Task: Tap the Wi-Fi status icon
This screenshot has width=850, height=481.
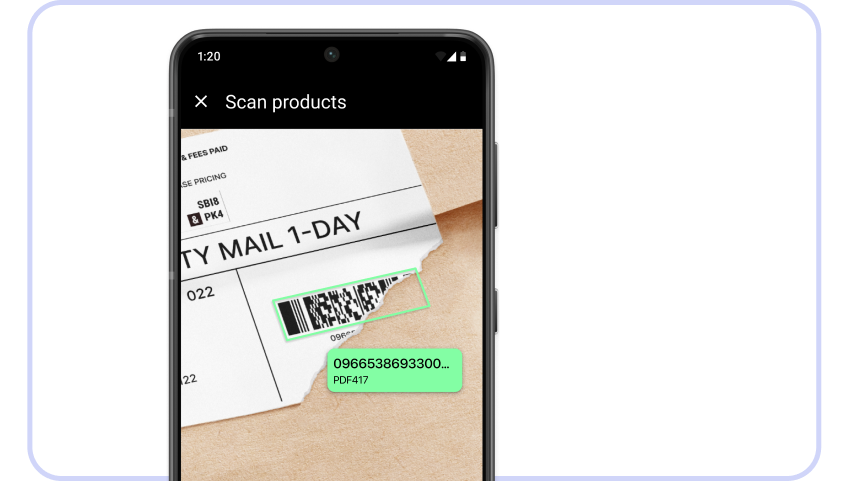Action: click(440, 56)
